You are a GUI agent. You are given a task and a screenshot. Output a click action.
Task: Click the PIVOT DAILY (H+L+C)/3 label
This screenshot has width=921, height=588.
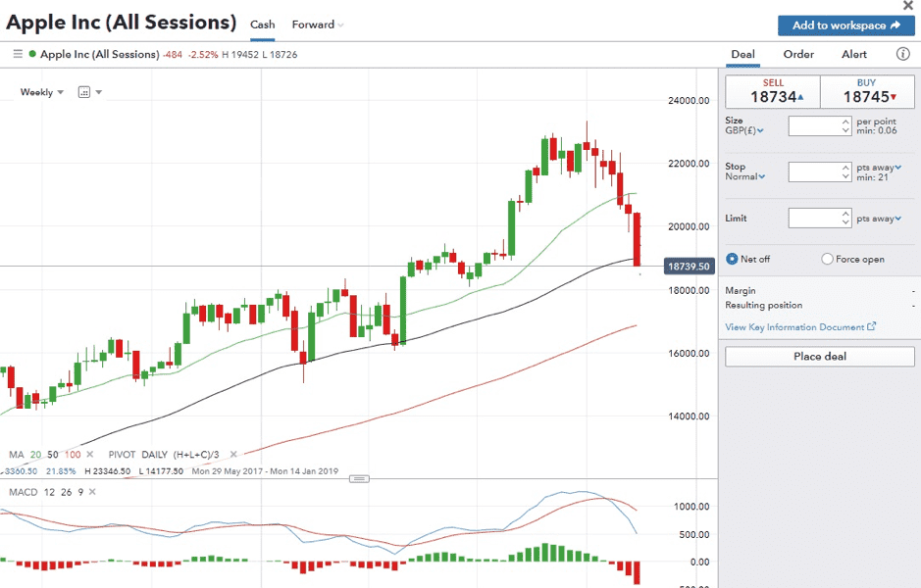[x=164, y=454]
